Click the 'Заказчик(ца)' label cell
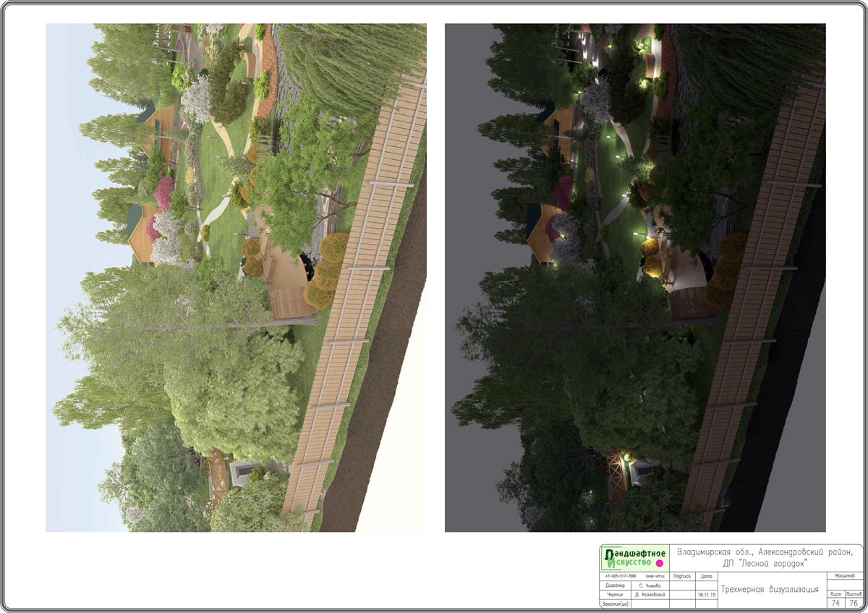 615,604
